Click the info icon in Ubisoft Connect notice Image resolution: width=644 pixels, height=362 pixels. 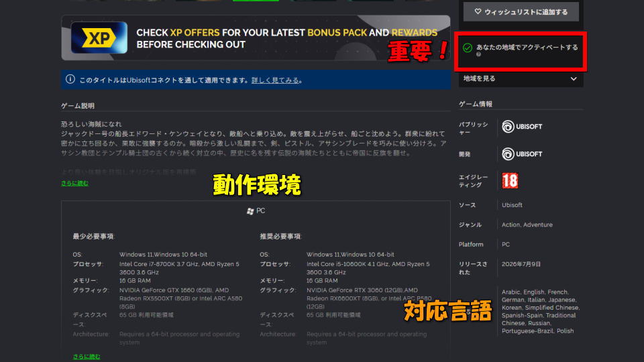70,79
